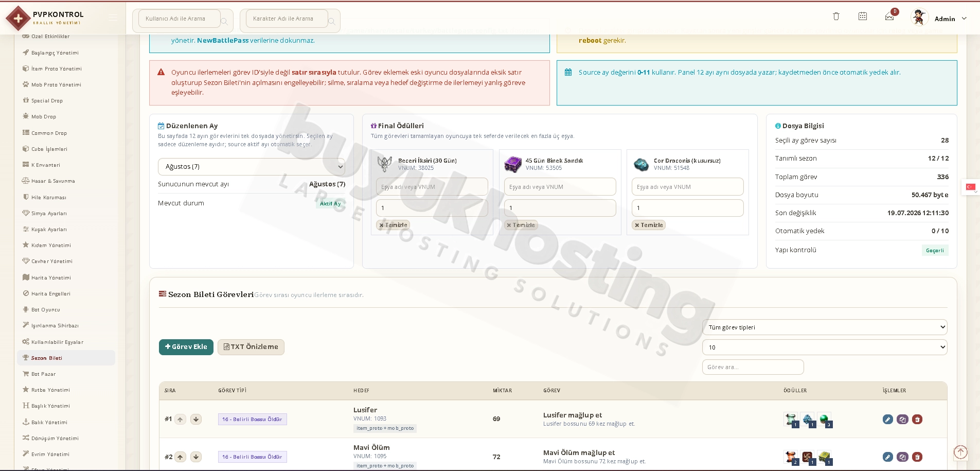Click 'item_proto + mob_proto' tag under Lusifer

385,428
